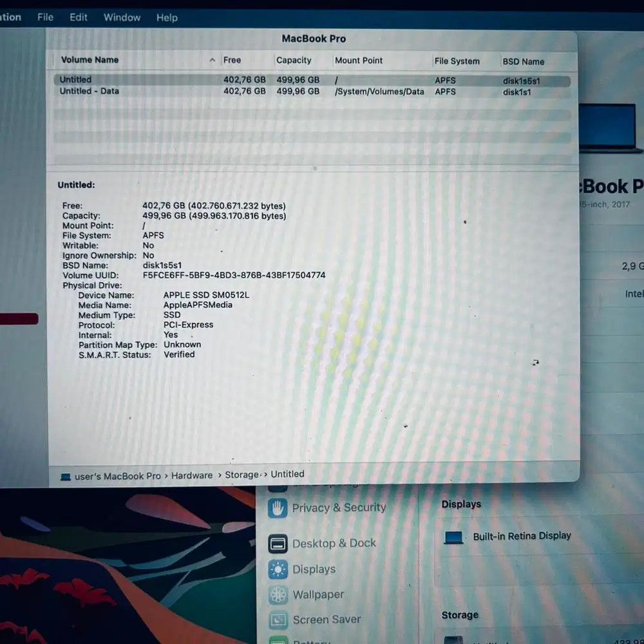Open the File menu
The height and width of the screenshot is (644, 644).
[x=45, y=17]
